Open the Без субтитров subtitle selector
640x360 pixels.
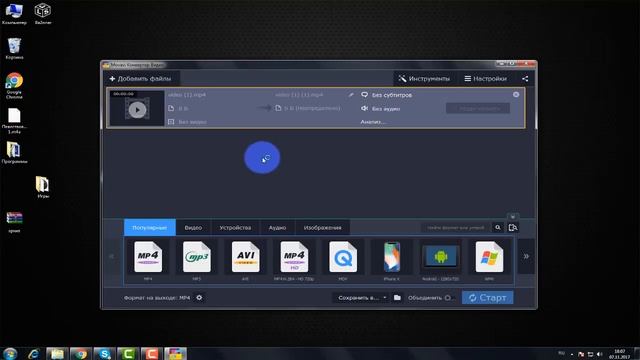[x=387, y=95]
